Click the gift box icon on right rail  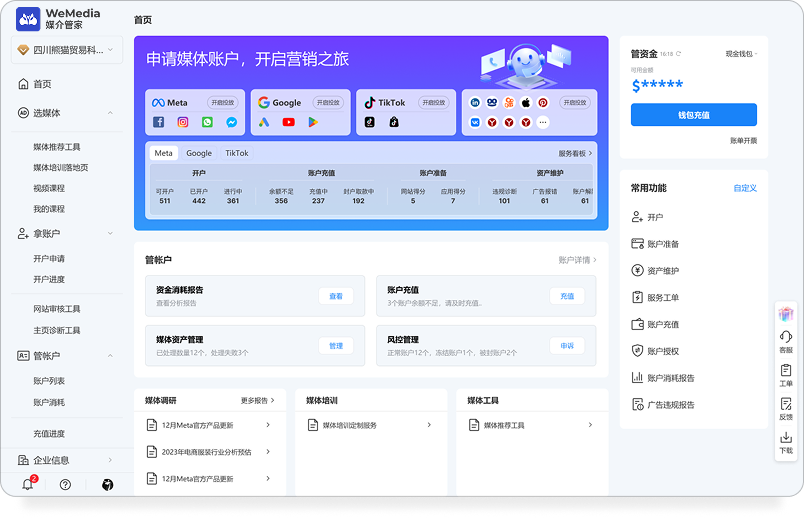(785, 313)
